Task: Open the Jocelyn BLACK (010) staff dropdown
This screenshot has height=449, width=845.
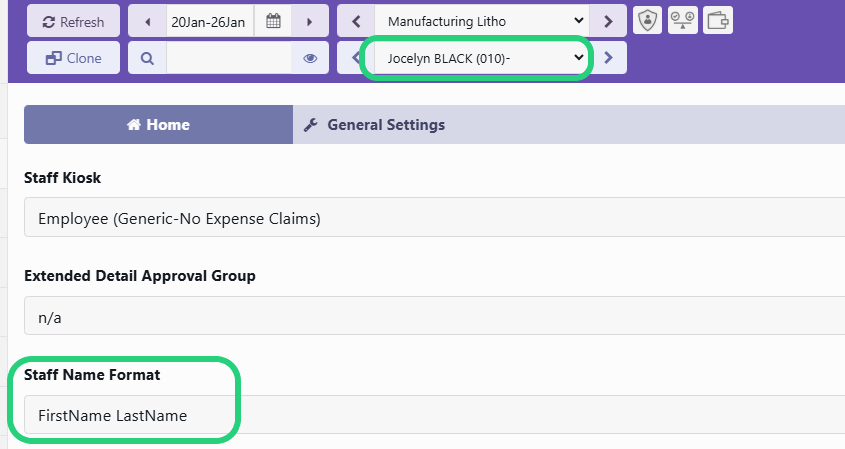Action: coord(482,58)
